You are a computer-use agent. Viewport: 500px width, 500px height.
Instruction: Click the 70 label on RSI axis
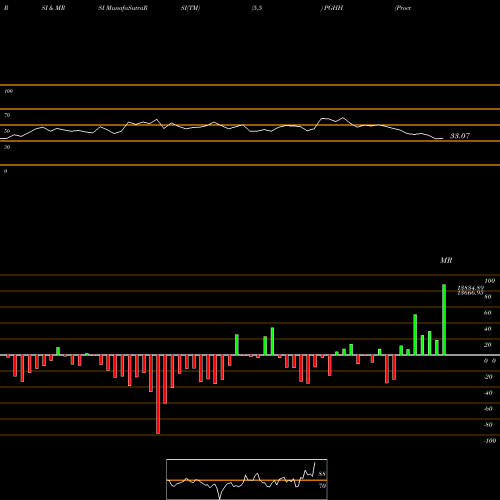[x=7, y=115]
